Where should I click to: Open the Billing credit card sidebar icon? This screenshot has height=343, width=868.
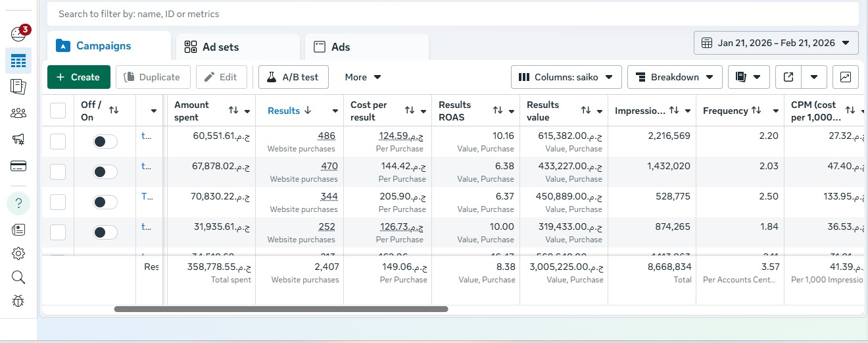18,166
